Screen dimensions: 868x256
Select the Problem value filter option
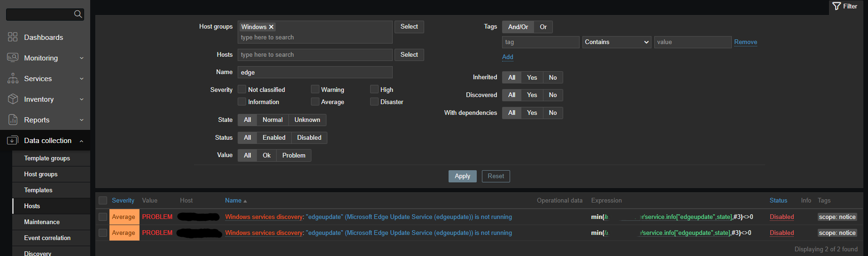tap(294, 155)
